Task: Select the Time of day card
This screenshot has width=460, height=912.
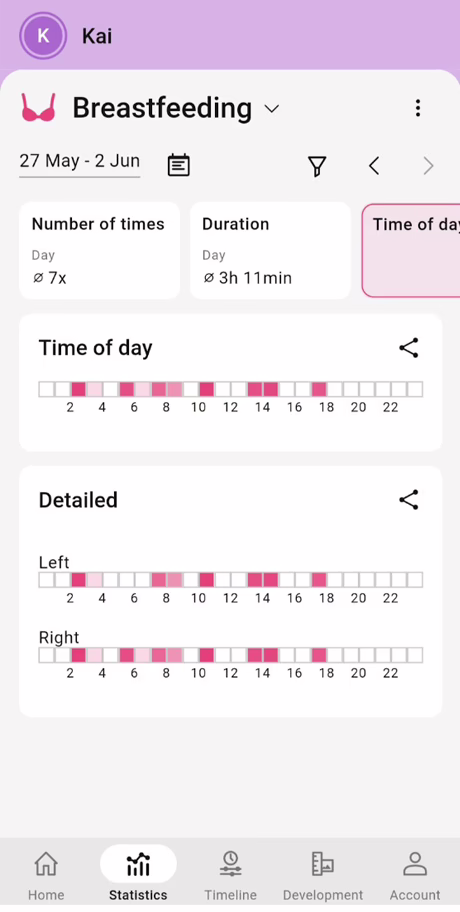Action: point(411,251)
